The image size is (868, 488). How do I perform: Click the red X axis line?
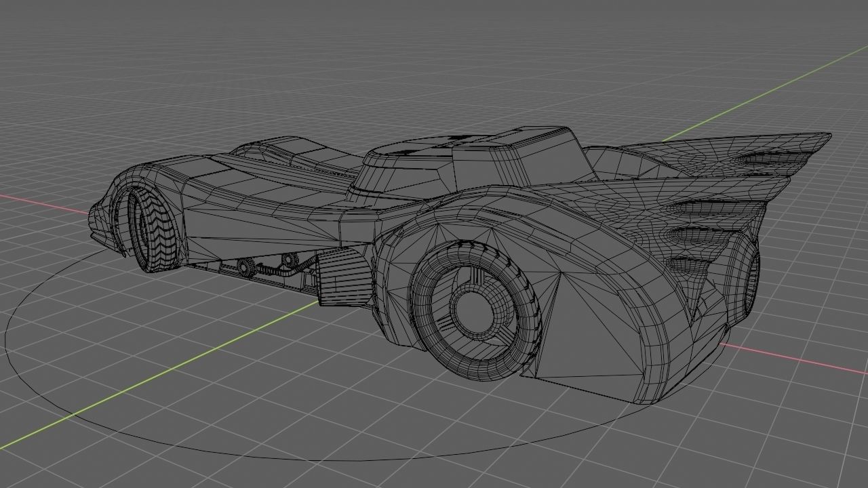point(793,359)
